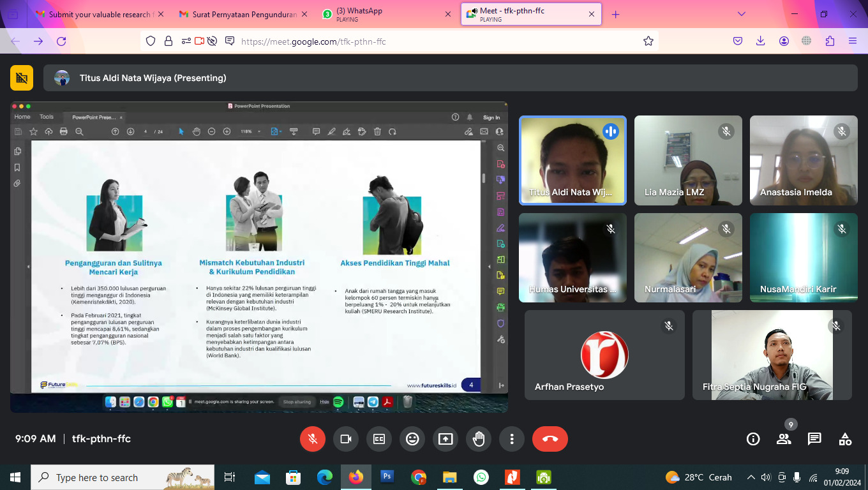Select Fitra Septia Nugraha video tile
The width and height of the screenshot is (868, 490).
[772, 355]
